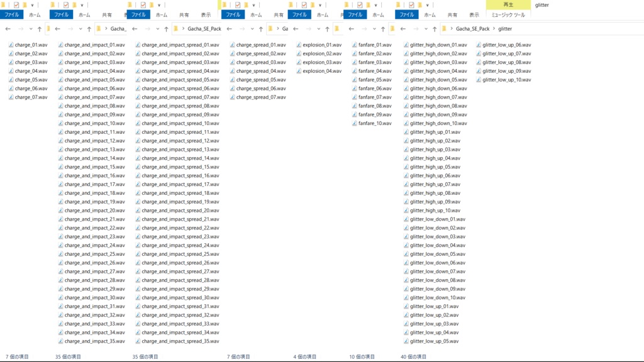Open recent locations dropdown in explosion window

[319, 29]
